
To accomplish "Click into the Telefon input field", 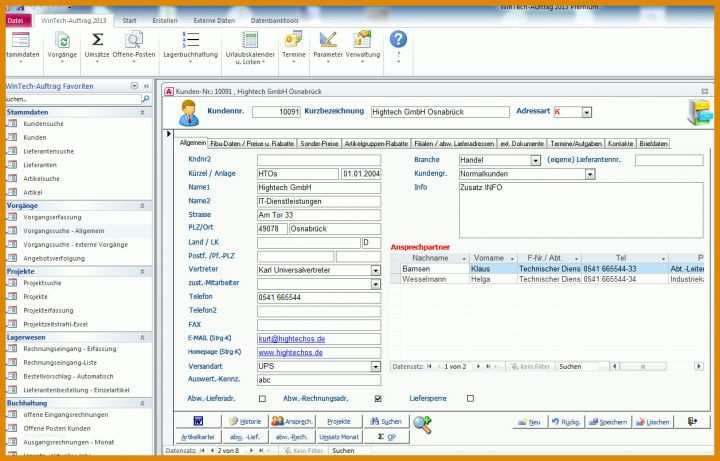I will (x=319, y=298).
